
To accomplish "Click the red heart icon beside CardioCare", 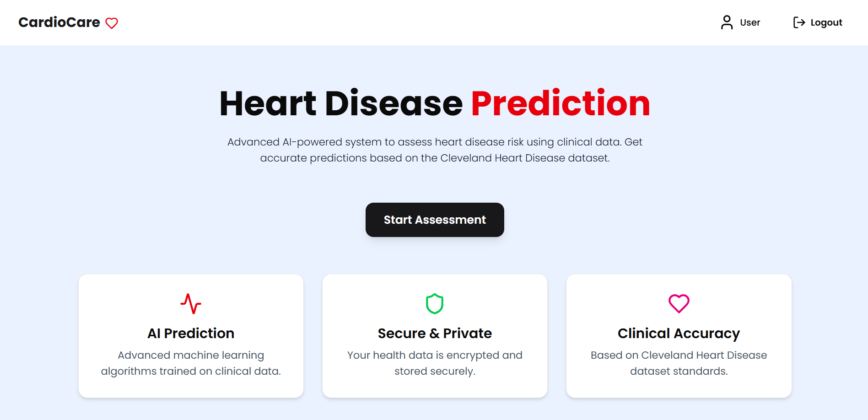I will point(111,23).
